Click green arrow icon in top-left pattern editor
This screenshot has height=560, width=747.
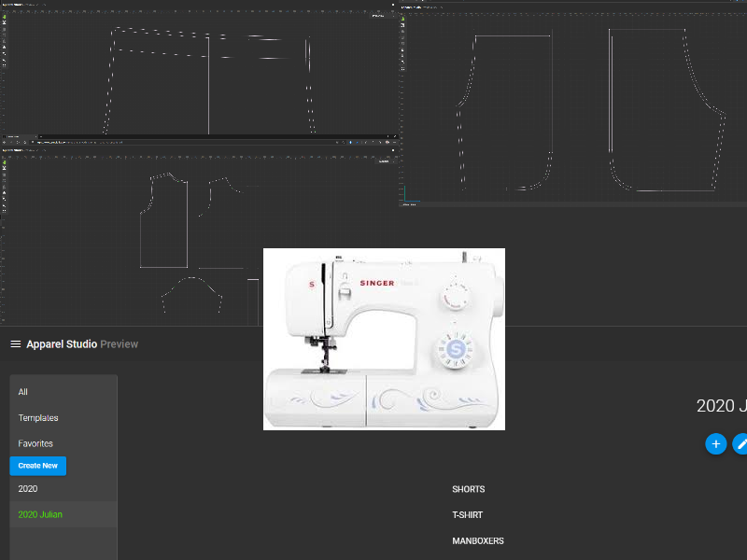click(x=5, y=17)
